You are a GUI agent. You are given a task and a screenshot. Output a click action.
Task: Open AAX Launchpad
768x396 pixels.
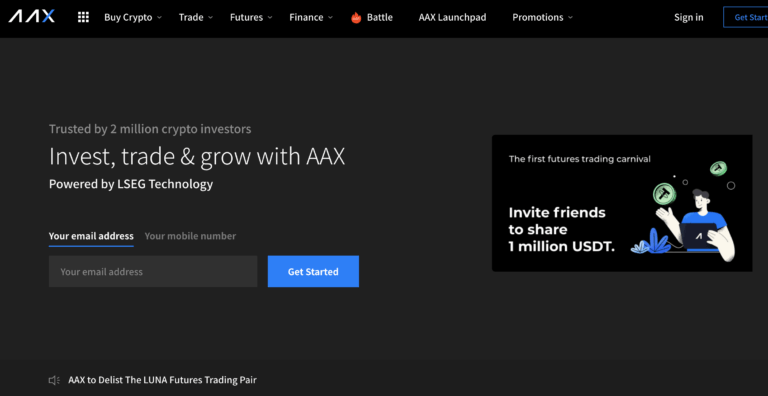point(452,18)
